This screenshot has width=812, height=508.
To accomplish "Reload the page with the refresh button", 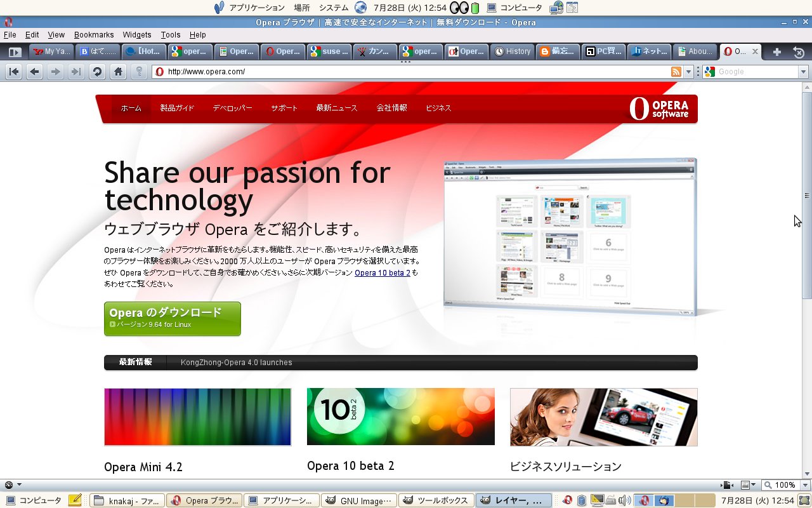I will click(x=97, y=72).
